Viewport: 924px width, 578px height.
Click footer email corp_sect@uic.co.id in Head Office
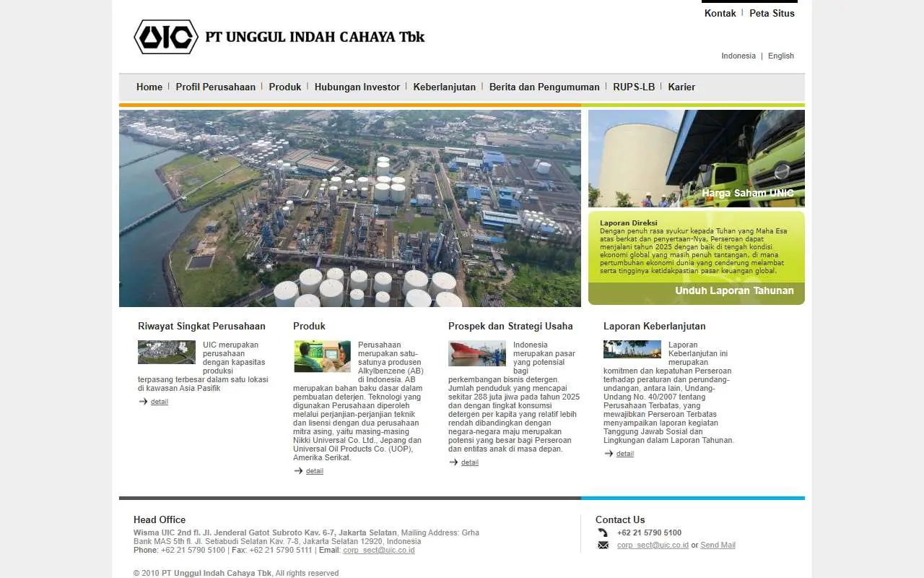[x=379, y=550]
